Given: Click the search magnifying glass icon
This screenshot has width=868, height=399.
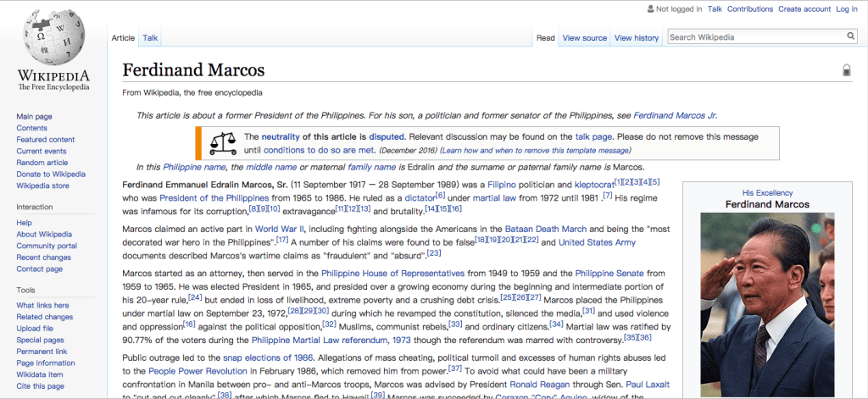Looking at the screenshot, I should pos(851,37).
